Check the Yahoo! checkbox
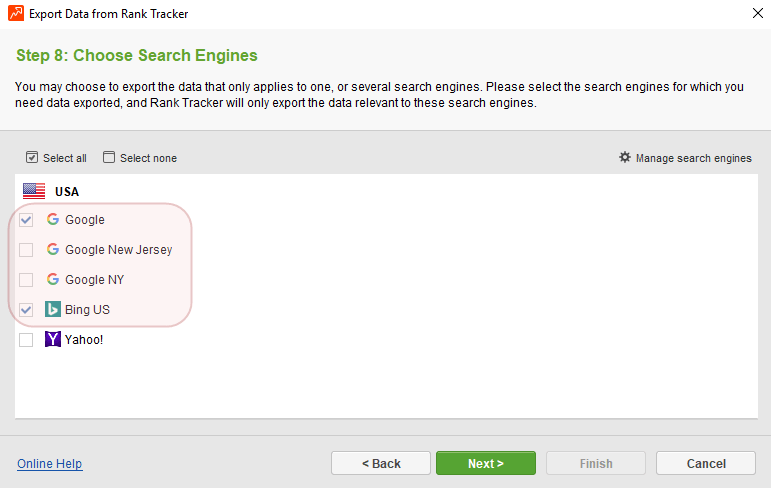Viewport: 771px width, 488px height. pos(26,340)
